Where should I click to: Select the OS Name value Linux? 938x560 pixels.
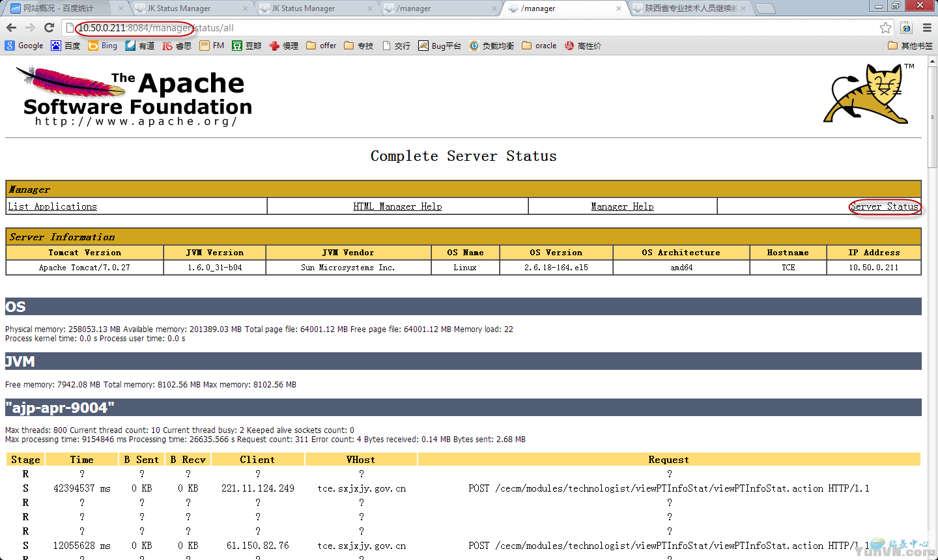(x=465, y=268)
